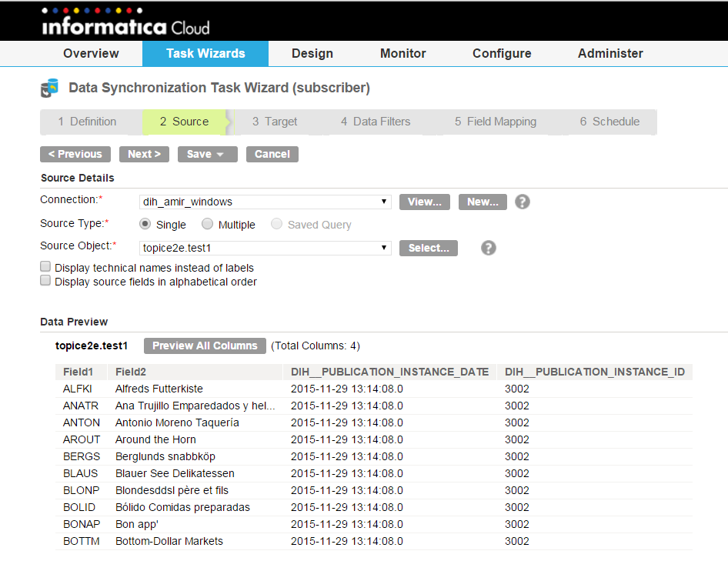Select the Multiple source type radio button
728x571 pixels.
pos(208,224)
